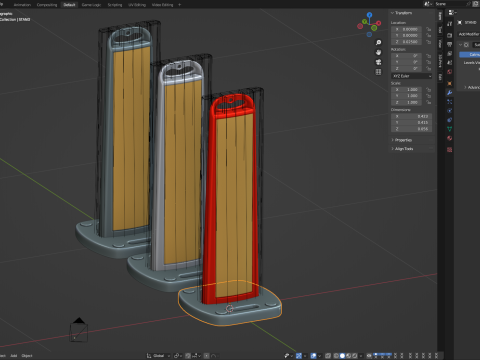This screenshot has width=480, height=360.
Task: Expand the Advanced modifier section
Action: (472, 87)
